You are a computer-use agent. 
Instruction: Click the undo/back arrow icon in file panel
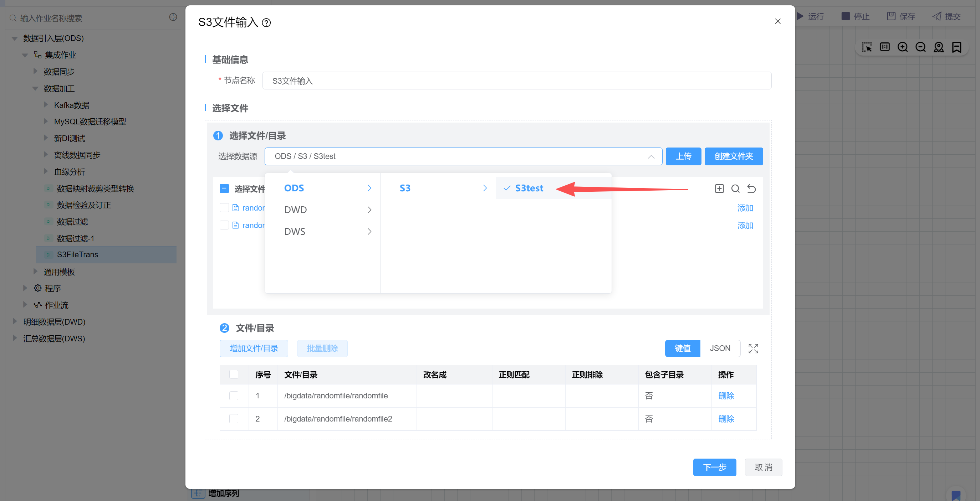coord(751,188)
